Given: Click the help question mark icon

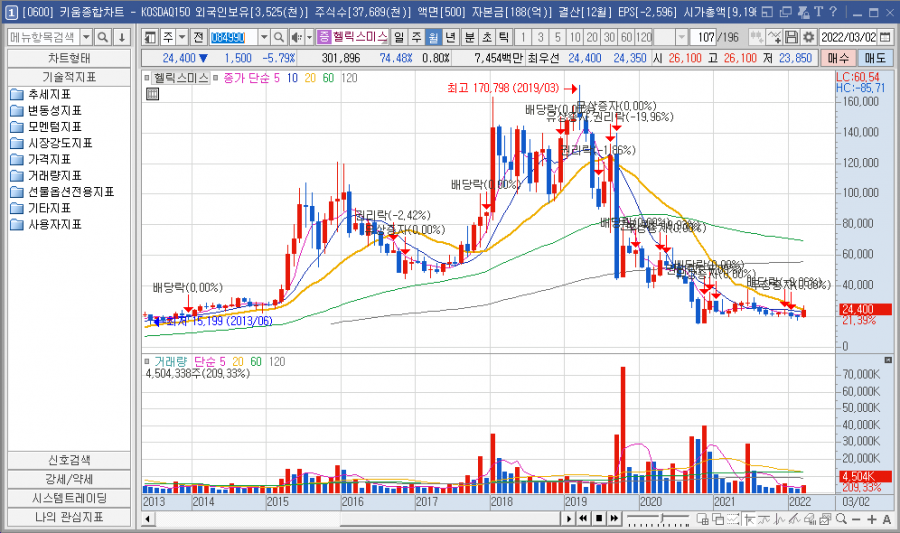Looking at the screenshot, I should pos(833,11).
